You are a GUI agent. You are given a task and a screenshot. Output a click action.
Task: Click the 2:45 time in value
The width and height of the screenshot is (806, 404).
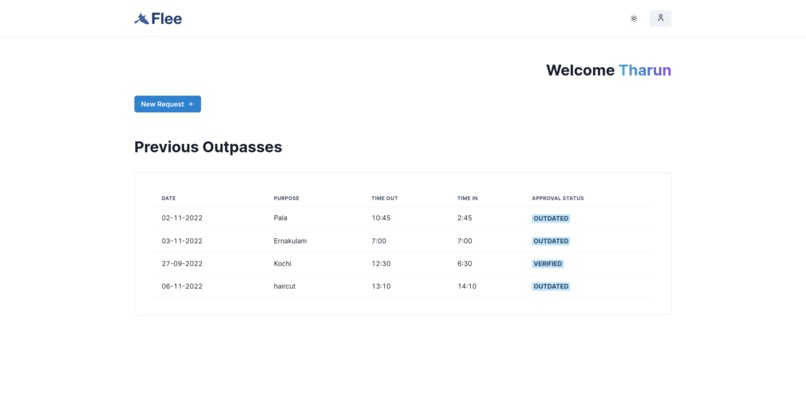coord(465,218)
